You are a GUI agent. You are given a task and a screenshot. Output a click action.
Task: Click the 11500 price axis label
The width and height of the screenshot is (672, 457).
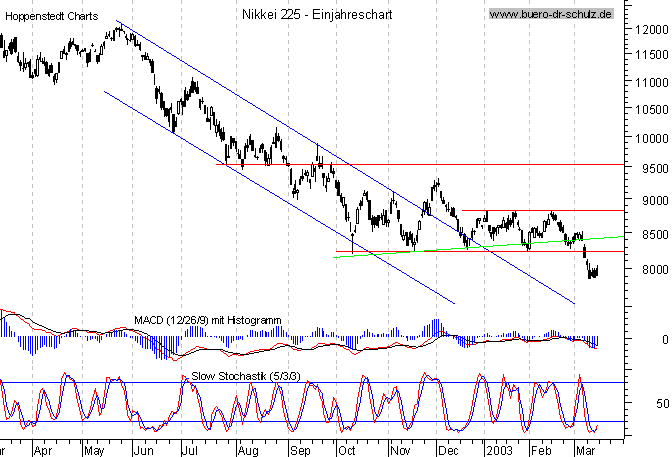click(x=652, y=55)
